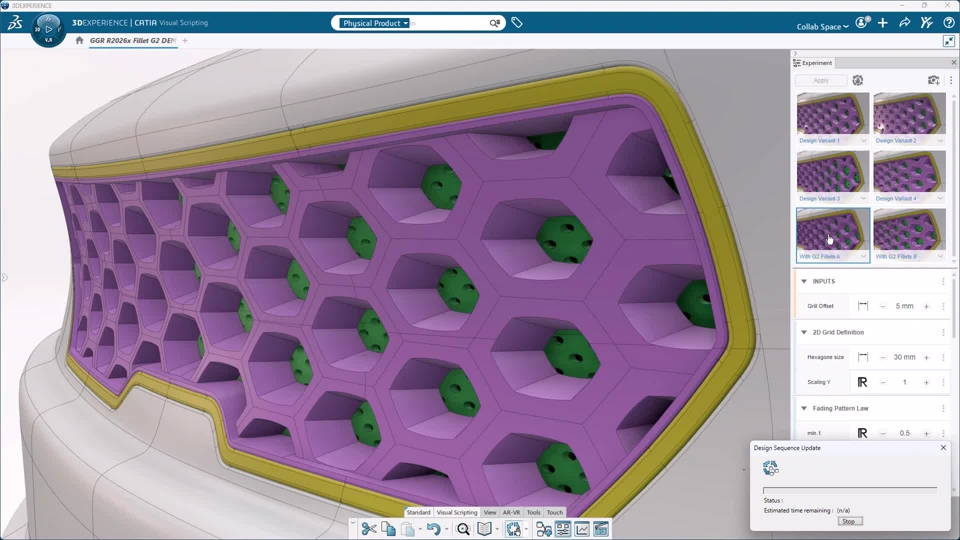Open INPUTS section three-dot menu
The height and width of the screenshot is (540, 960).
click(x=943, y=282)
